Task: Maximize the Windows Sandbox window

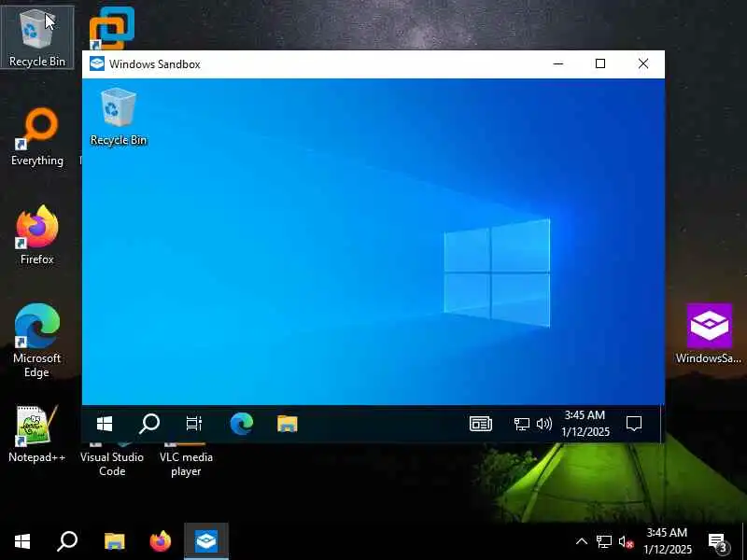Action: click(x=600, y=63)
